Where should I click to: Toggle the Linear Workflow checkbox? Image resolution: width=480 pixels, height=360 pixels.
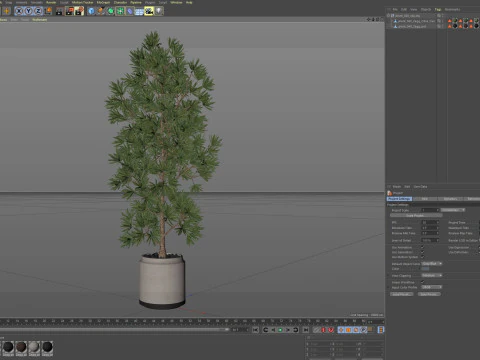422,282
